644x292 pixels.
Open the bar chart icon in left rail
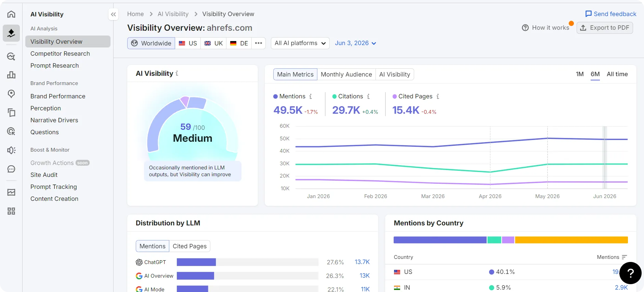pyautogui.click(x=11, y=75)
